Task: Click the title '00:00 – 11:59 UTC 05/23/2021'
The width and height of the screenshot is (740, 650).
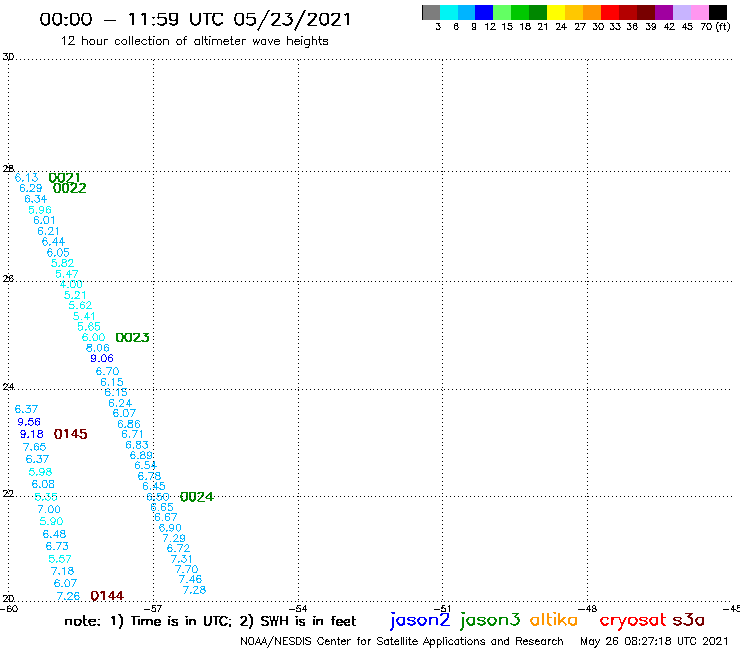Action: click(x=195, y=20)
